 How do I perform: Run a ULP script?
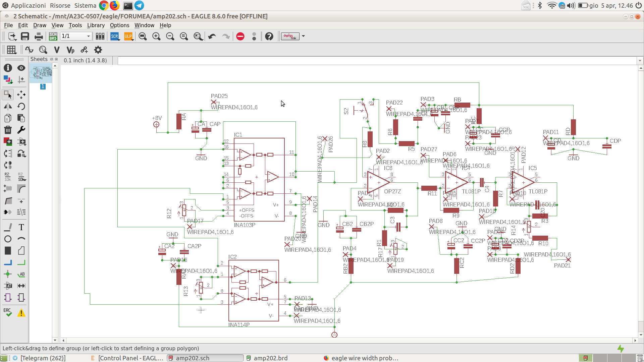128,36
